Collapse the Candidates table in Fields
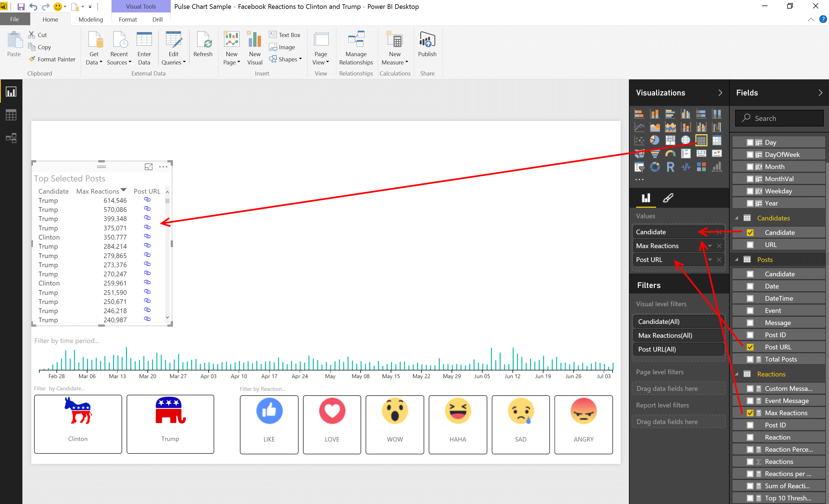The height and width of the screenshot is (504, 829). [737, 218]
